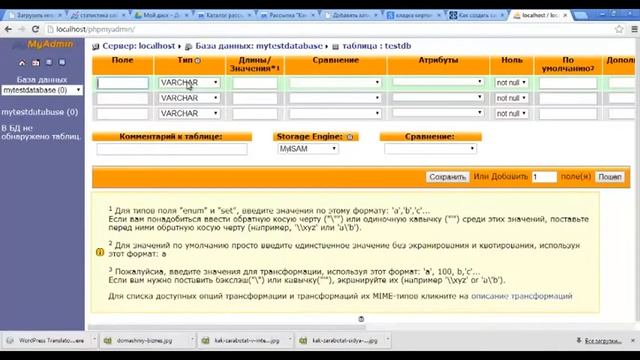Open second blue documentation icon in sidebar
Screen dimensions: 640x360
[62, 62]
